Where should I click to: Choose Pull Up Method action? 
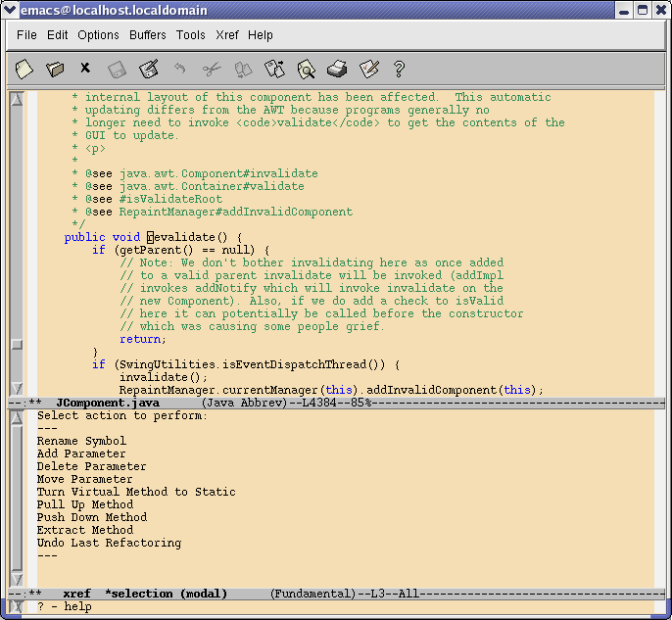tap(85, 504)
